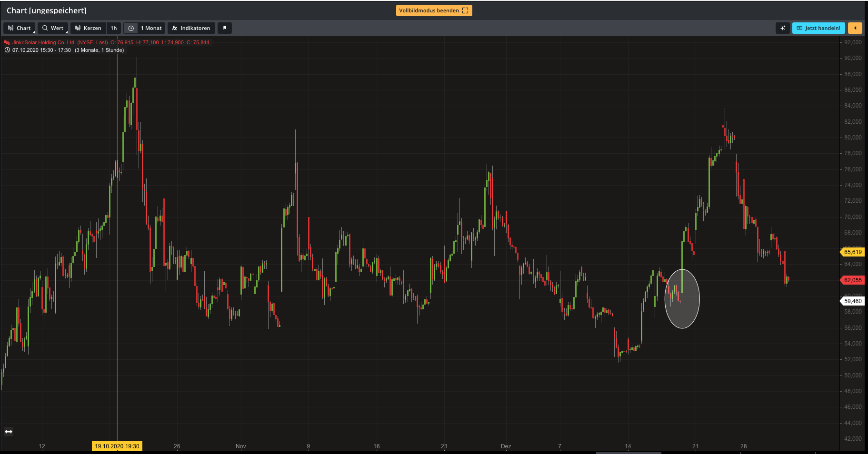Image resolution: width=868 pixels, height=454 pixels.
Task: Click the yellow 65,619 price label
Action: [852, 252]
